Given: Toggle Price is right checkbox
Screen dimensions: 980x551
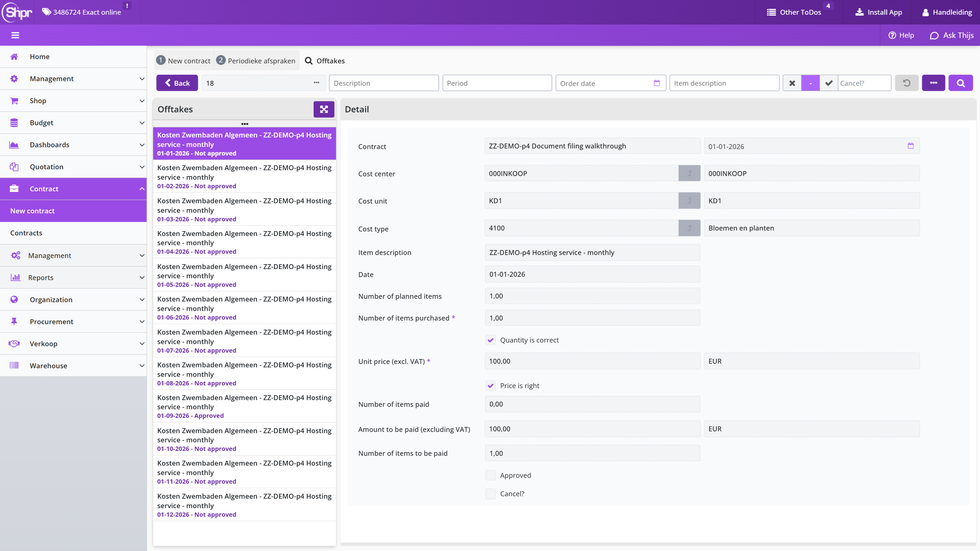Looking at the screenshot, I should tap(491, 386).
